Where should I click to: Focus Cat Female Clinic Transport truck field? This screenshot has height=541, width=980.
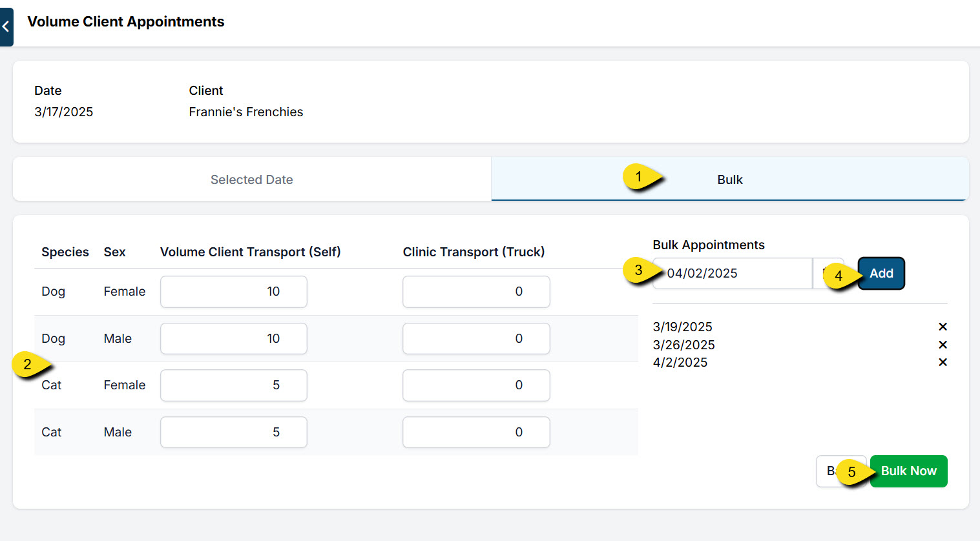point(476,385)
